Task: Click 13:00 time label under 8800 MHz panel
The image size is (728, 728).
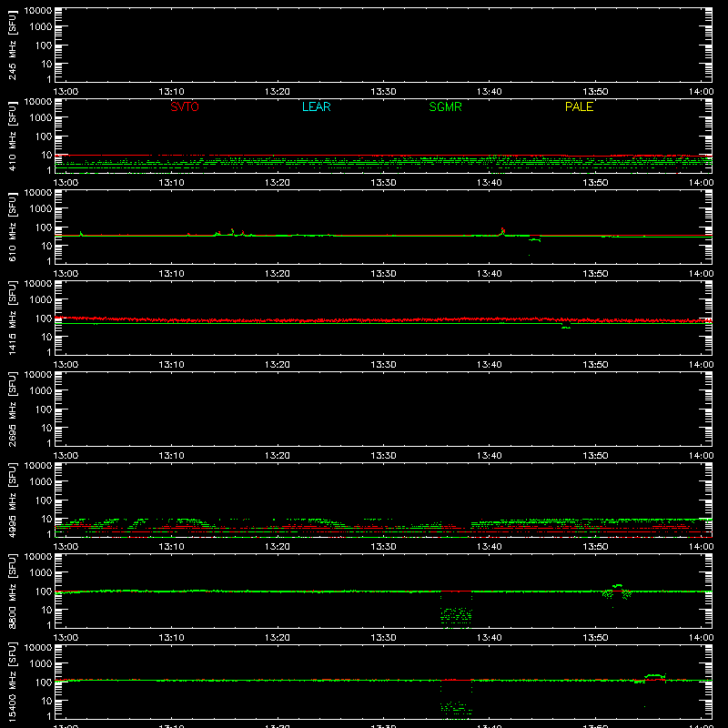Action: point(66,638)
